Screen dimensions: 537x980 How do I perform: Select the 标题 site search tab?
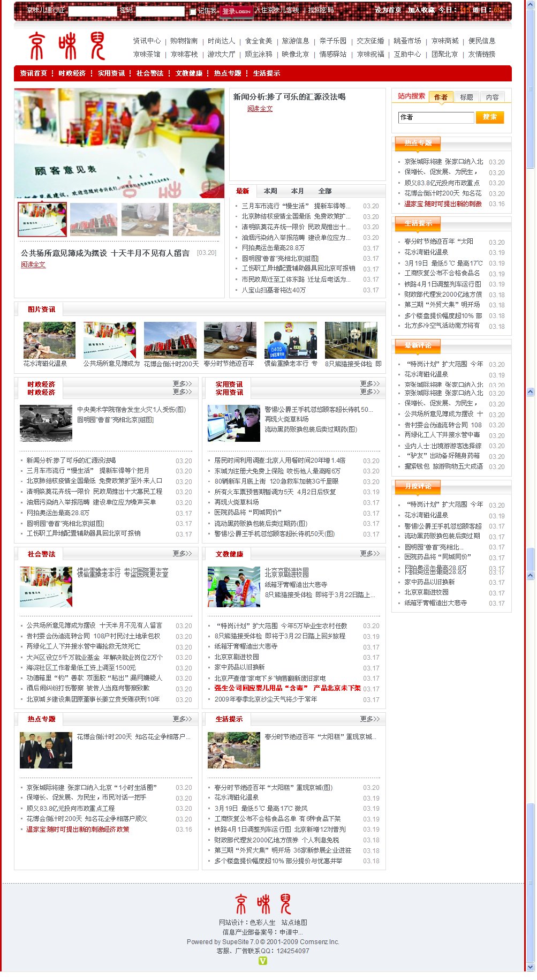point(467,97)
